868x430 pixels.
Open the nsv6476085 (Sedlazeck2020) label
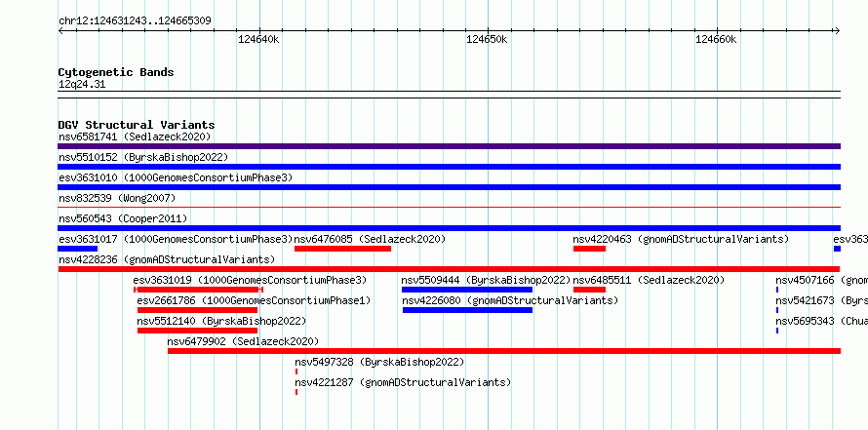(370, 239)
